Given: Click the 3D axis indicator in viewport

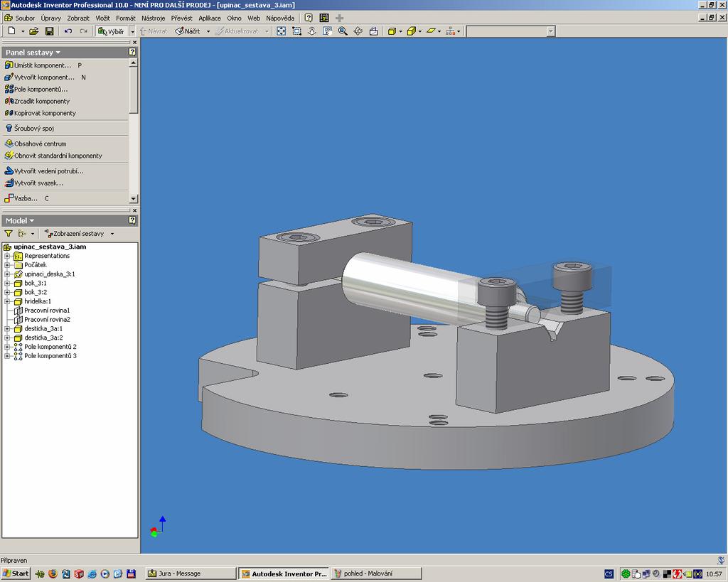Looking at the screenshot, I should (159, 527).
